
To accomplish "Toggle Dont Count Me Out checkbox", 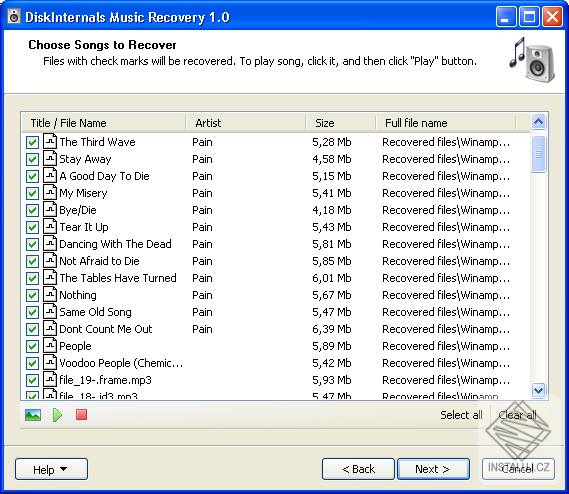I will tap(32, 330).
